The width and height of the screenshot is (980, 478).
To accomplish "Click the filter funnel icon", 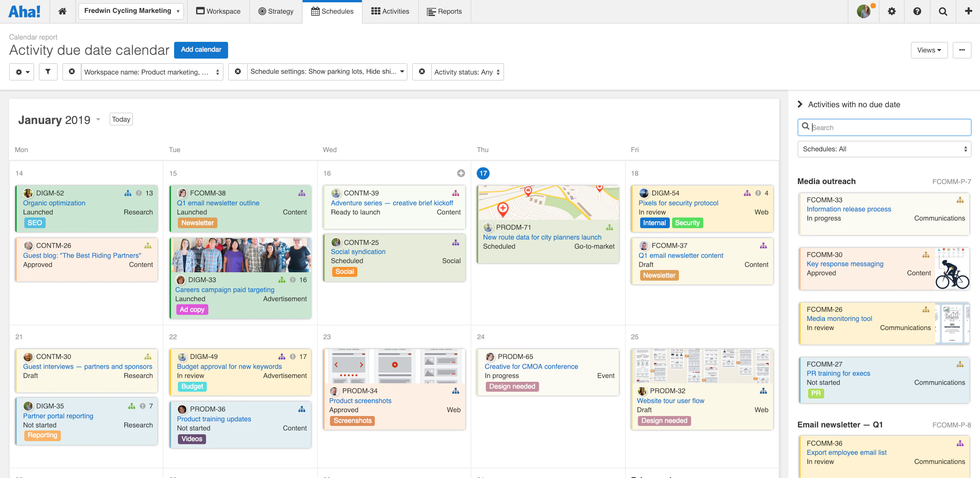I will pyautogui.click(x=48, y=71).
